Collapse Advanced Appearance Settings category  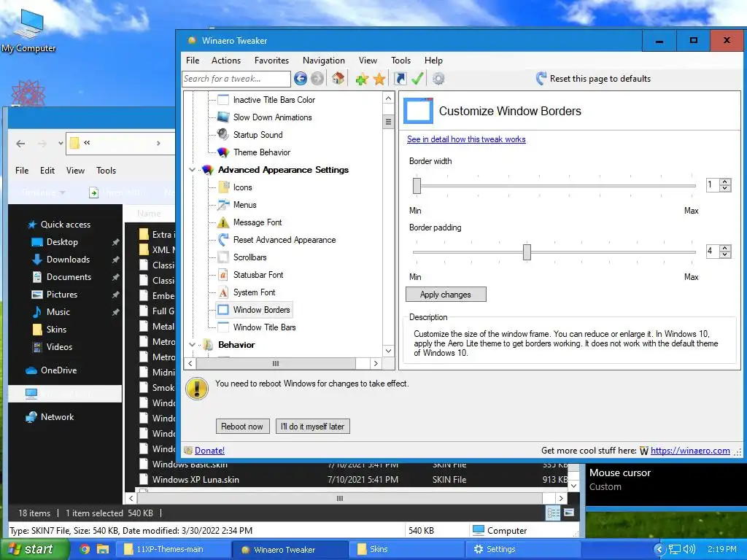(x=192, y=170)
